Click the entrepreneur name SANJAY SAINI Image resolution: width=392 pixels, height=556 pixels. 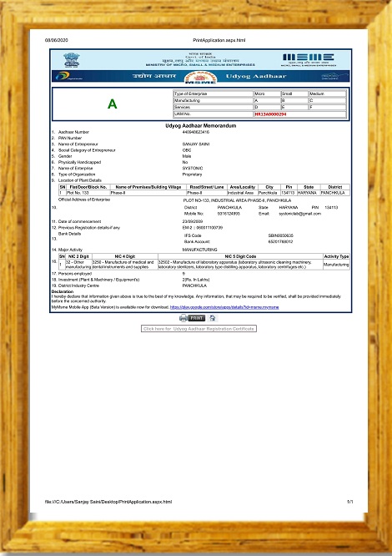pyautogui.click(x=196, y=144)
